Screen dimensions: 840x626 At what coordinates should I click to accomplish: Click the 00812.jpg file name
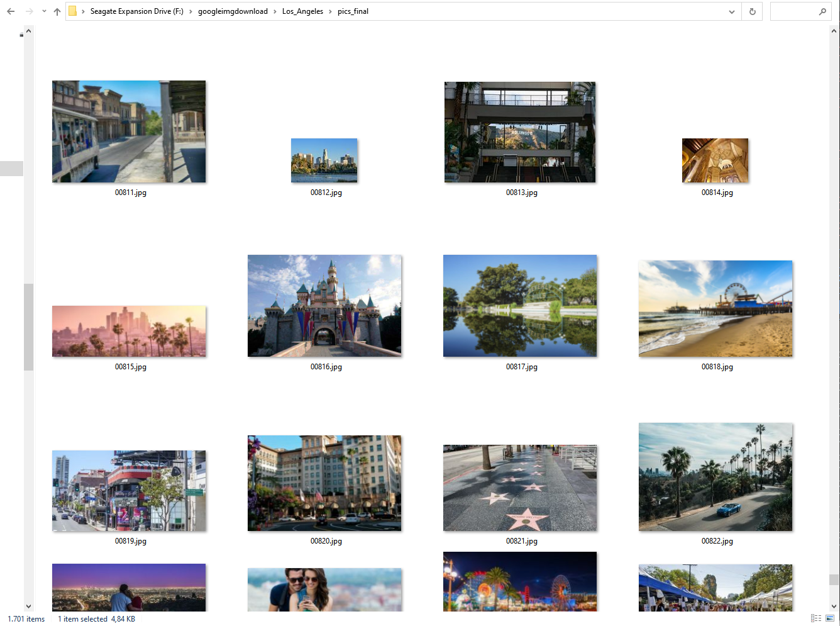coord(326,193)
